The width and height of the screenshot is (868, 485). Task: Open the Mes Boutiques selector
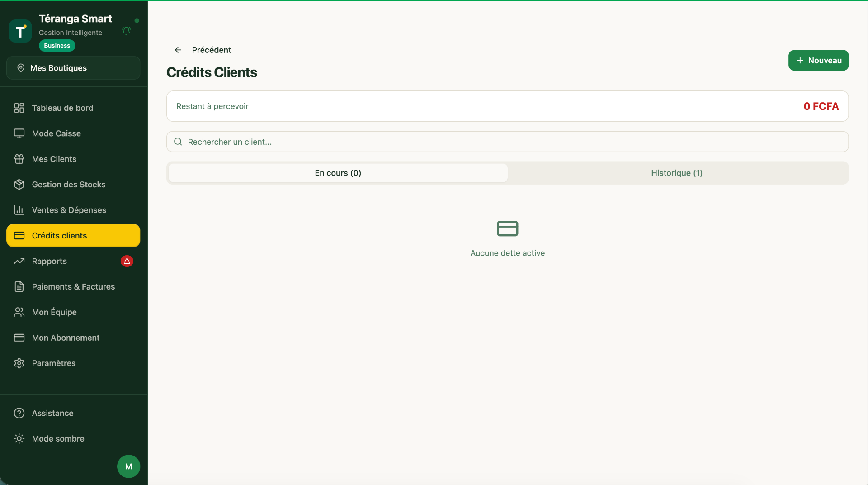point(73,68)
